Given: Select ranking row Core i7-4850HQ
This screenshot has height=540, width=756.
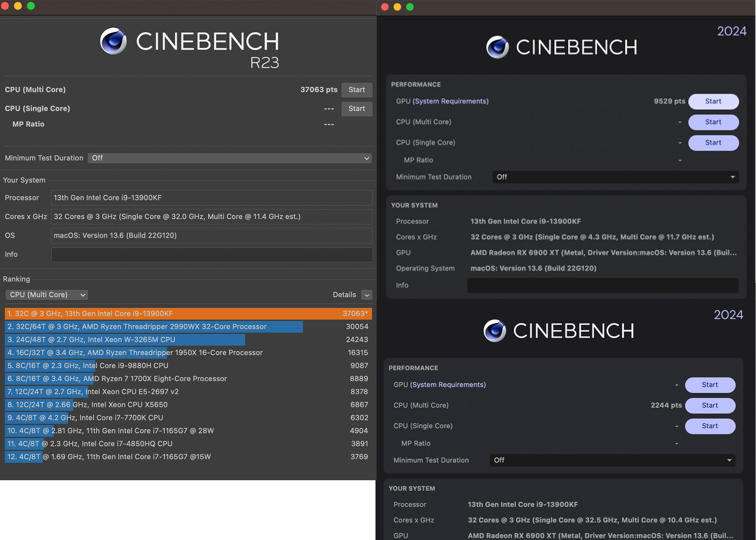Looking at the screenshot, I should [188, 444].
